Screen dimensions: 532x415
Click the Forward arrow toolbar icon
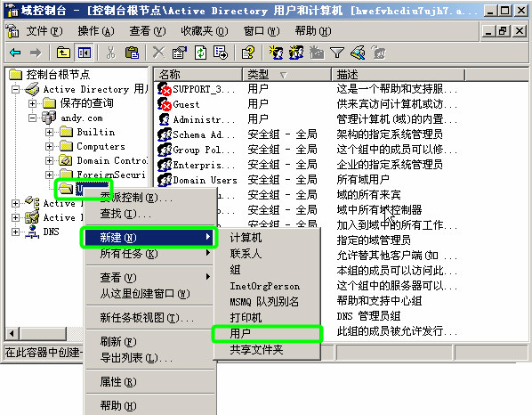[x=36, y=53]
